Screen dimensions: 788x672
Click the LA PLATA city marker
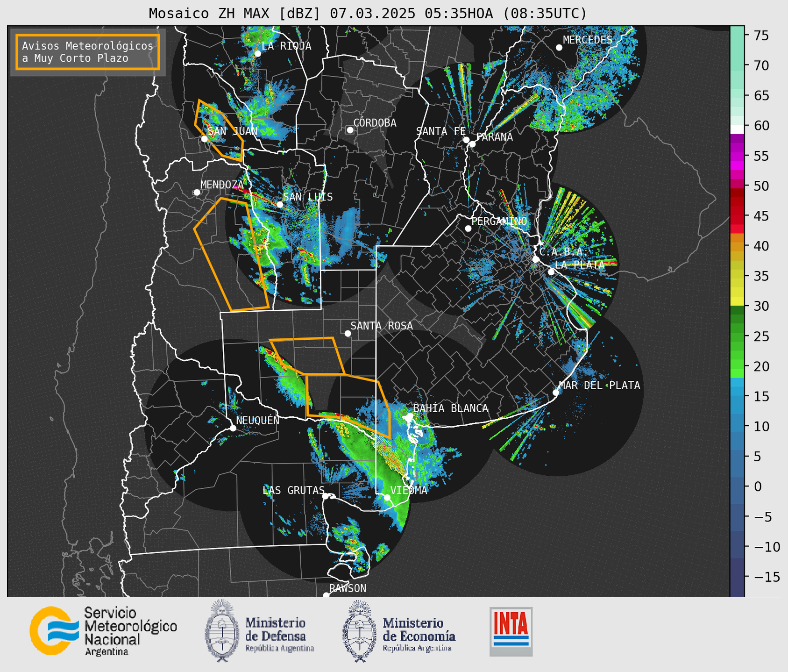[551, 272]
